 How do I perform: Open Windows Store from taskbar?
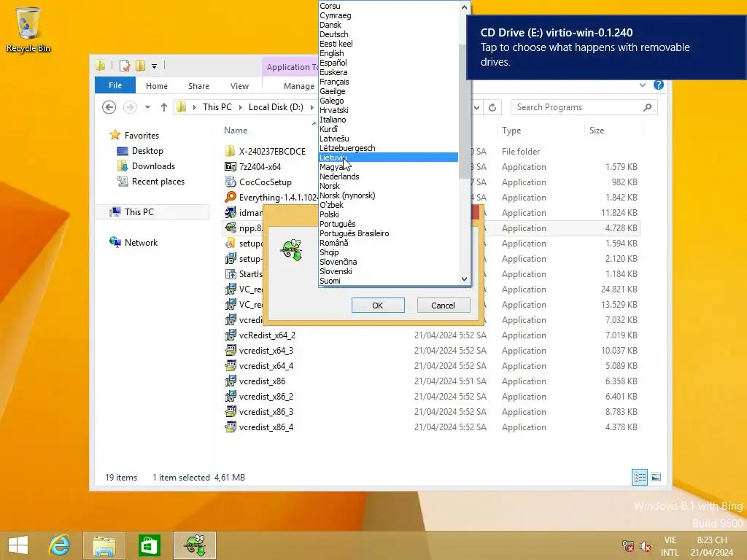(x=149, y=545)
